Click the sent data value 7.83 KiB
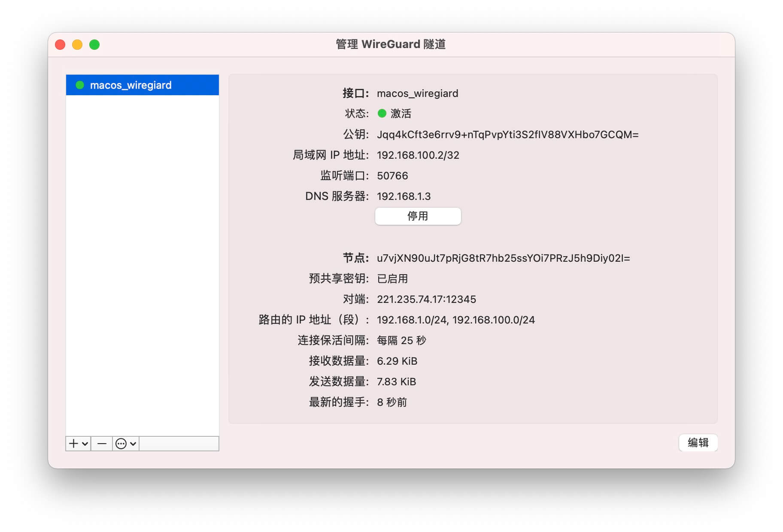 (396, 382)
